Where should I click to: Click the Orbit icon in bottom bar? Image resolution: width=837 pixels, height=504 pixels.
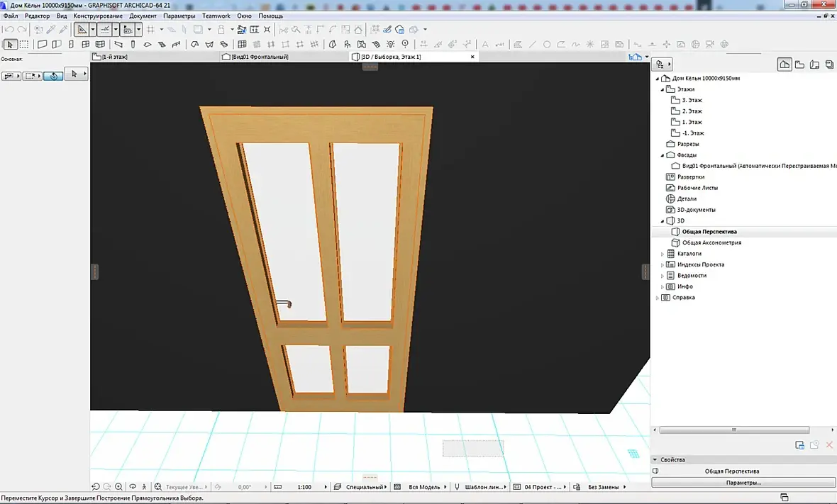tap(133, 487)
